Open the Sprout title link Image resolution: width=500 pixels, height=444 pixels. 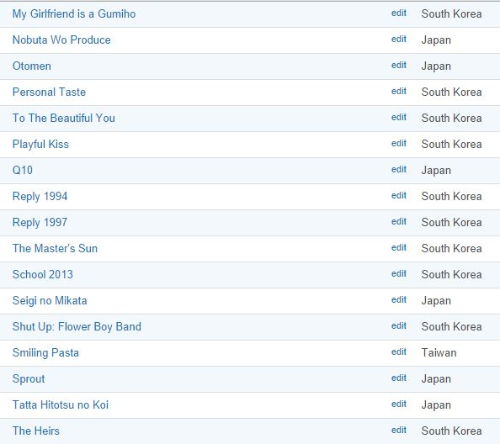[x=28, y=379]
